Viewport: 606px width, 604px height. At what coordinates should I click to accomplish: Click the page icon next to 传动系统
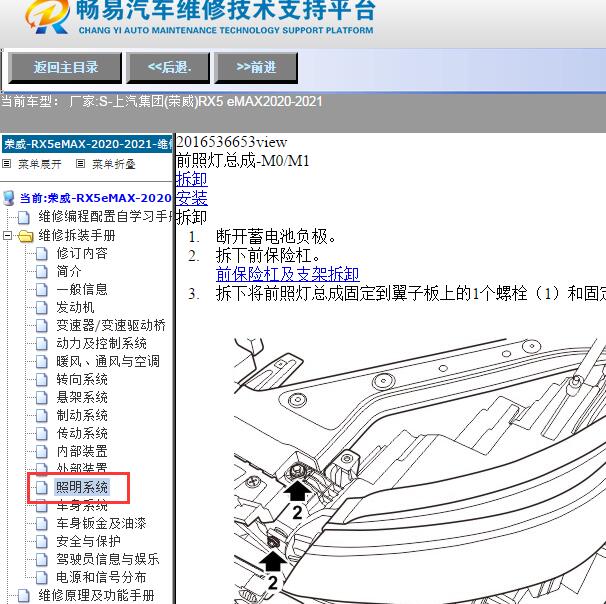(42, 434)
